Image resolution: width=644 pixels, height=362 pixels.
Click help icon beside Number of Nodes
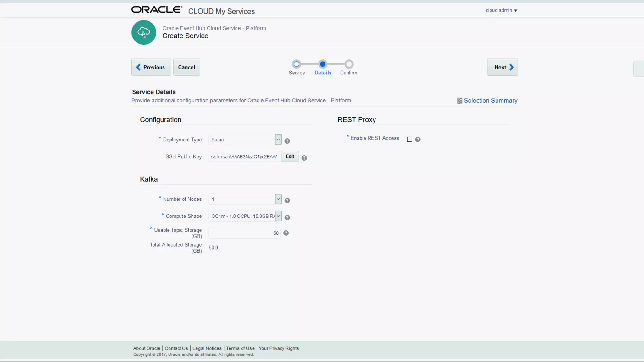[287, 200]
